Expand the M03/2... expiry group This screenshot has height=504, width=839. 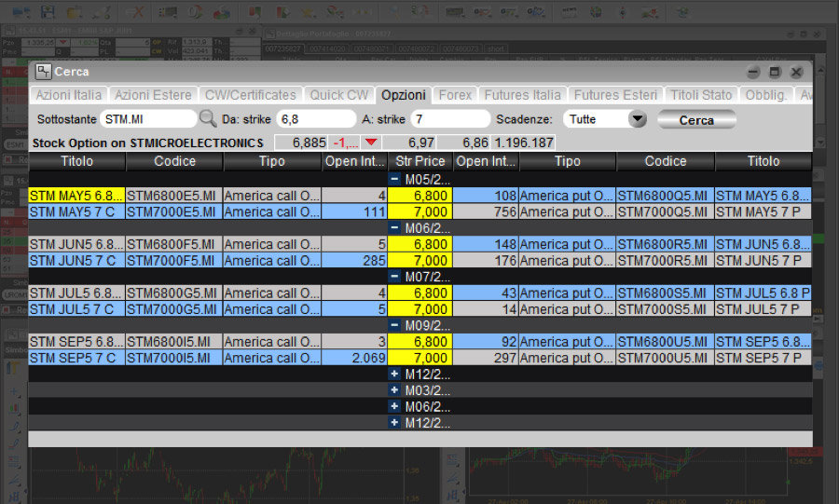(394, 390)
